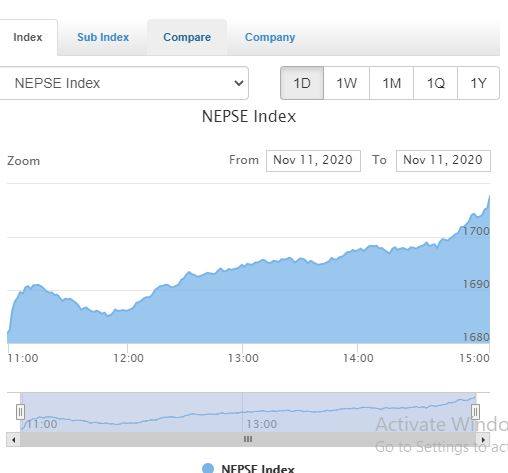Click the horizontal scrollbar grip
Viewport: 508px width, 473px height.
(x=248, y=439)
